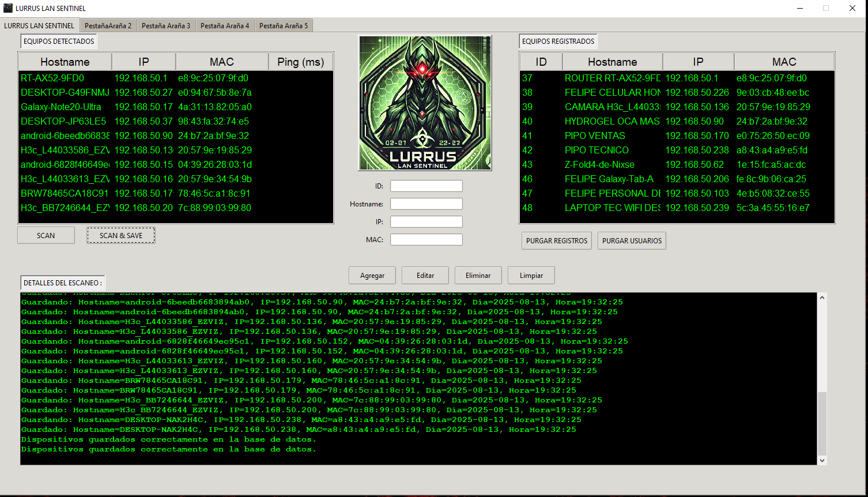Select registered device PIPO TECNICO
This screenshot has height=497, width=868.
(x=677, y=150)
